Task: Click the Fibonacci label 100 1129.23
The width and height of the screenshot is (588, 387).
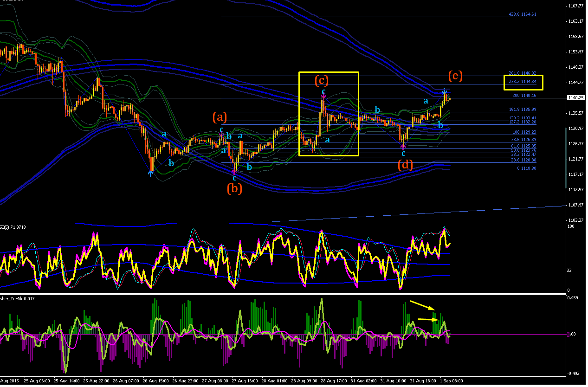Action: (x=524, y=132)
